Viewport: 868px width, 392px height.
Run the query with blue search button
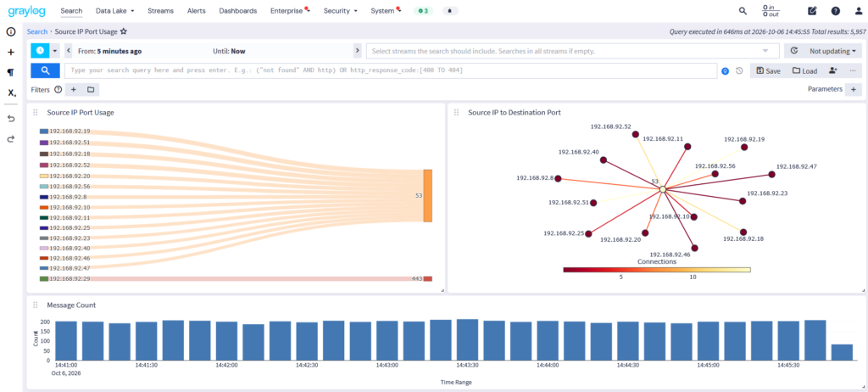45,70
